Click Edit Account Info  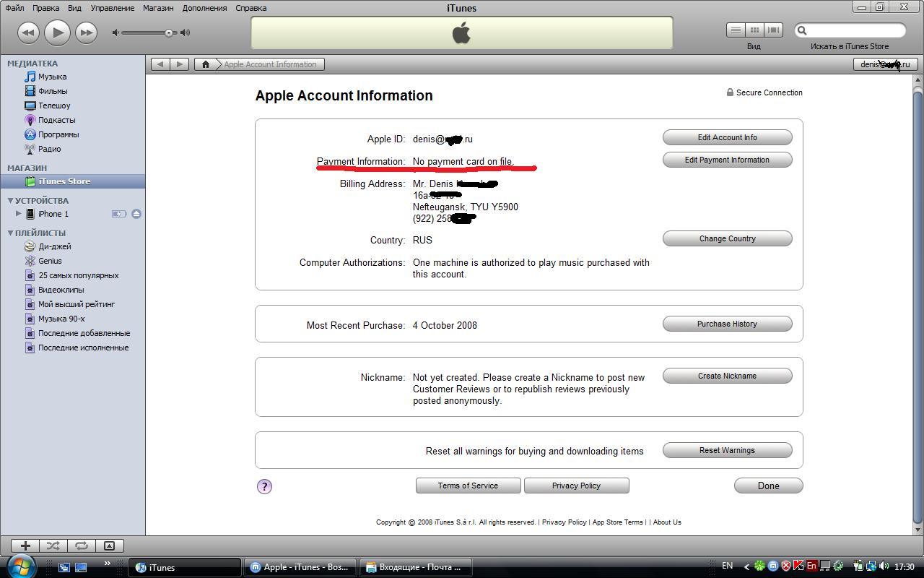tap(727, 137)
